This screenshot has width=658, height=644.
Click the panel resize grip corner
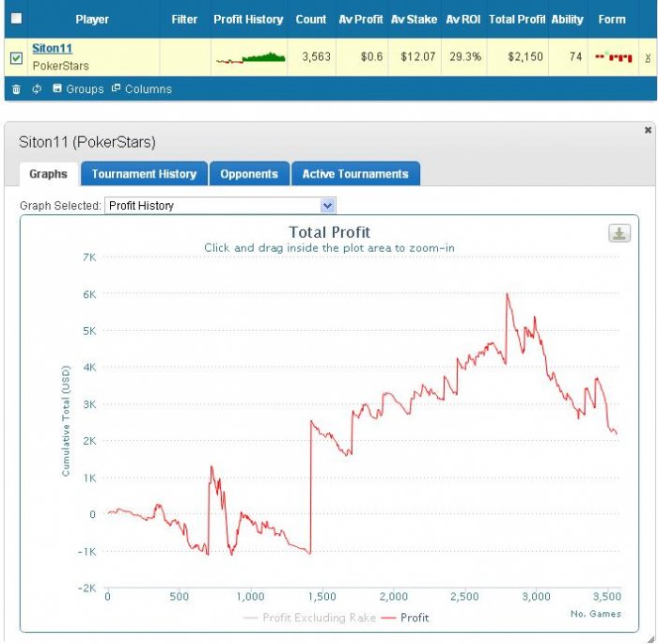tap(650, 638)
